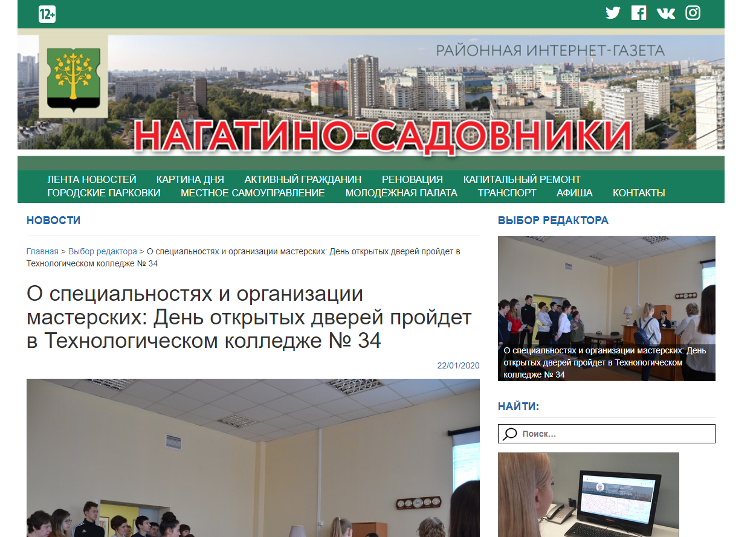Select Транспорт in the navigation
The width and height of the screenshot is (756, 537).
[507, 193]
